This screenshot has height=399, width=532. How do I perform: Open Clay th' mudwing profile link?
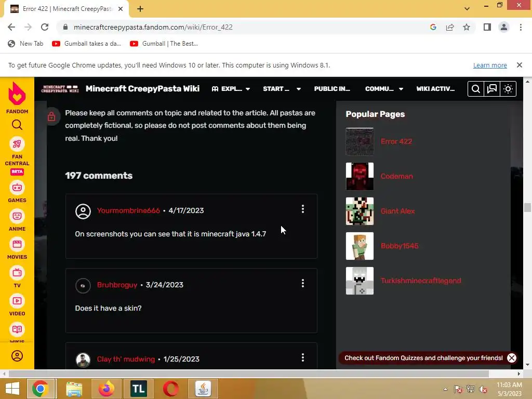tap(126, 359)
